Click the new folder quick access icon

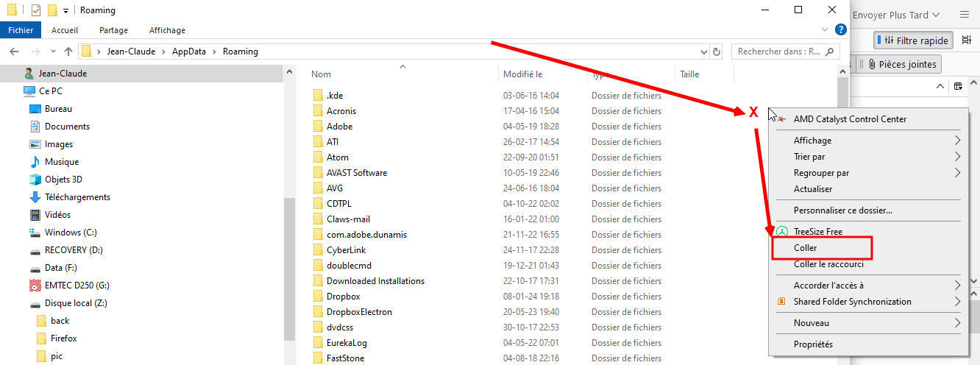point(52,10)
